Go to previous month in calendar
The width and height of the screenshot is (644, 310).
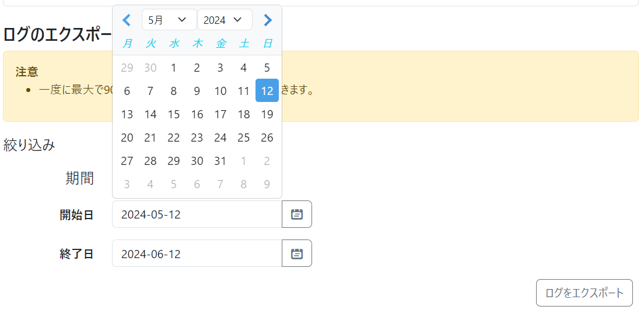(x=127, y=20)
